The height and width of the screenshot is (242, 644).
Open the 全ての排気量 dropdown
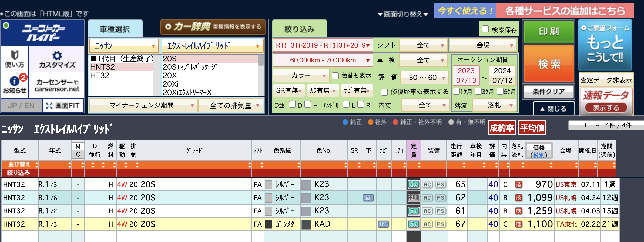point(231,105)
